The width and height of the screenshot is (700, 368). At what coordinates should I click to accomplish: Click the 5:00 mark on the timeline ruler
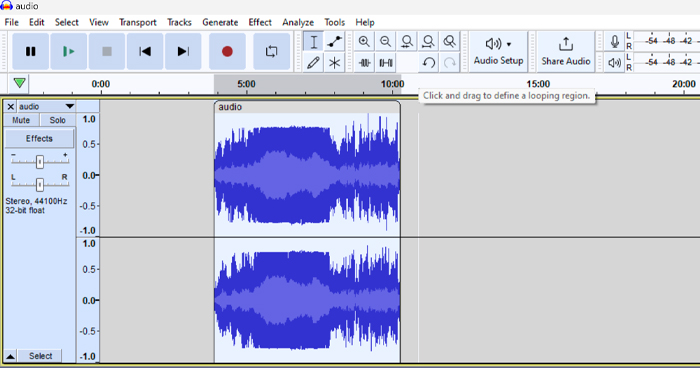coord(246,84)
